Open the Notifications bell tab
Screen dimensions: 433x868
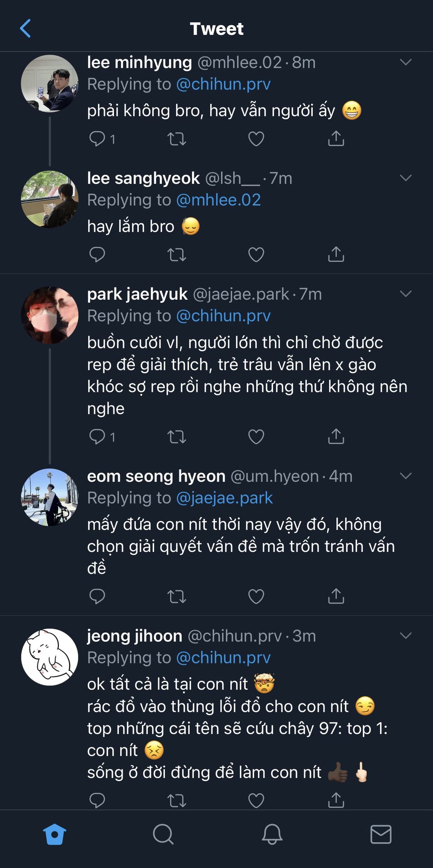pyautogui.click(x=272, y=834)
